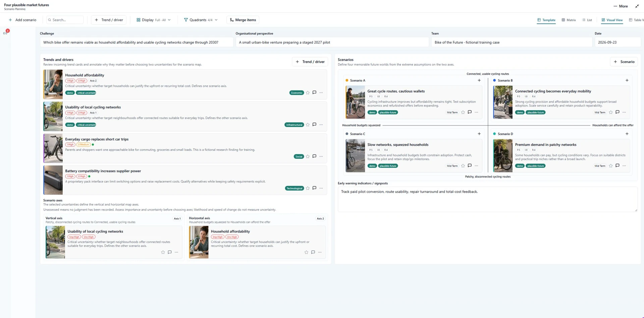Click the Economic tag on Household affordability
Image resolution: width=644 pixels, height=318 pixels.
[x=297, y=93]
